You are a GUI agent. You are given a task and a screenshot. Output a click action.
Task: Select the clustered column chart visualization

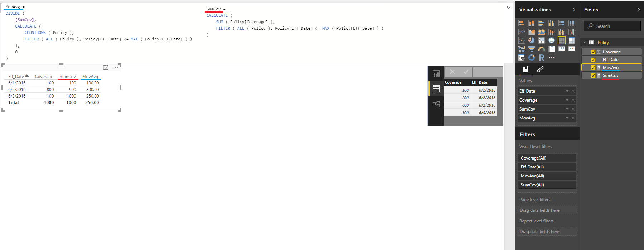click(551, 23)
